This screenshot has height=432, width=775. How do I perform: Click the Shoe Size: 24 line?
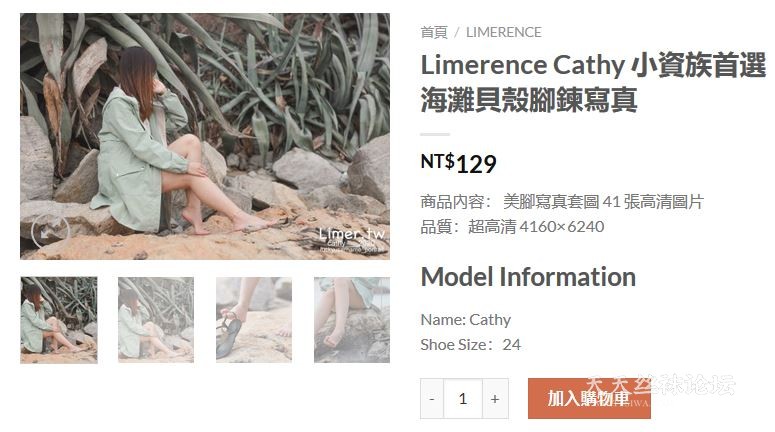pos(471,345)
